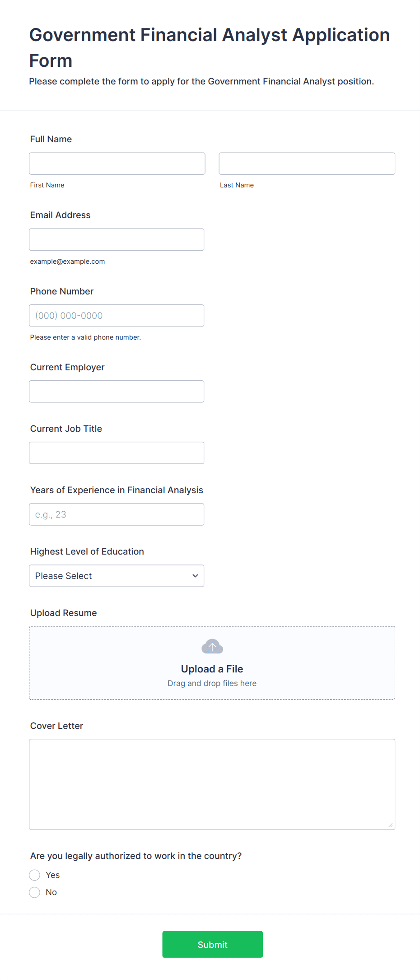Click the Cover Letter resize handle
Image resolution: width=420 pixels, height=980 pixels.
[390, 825]
